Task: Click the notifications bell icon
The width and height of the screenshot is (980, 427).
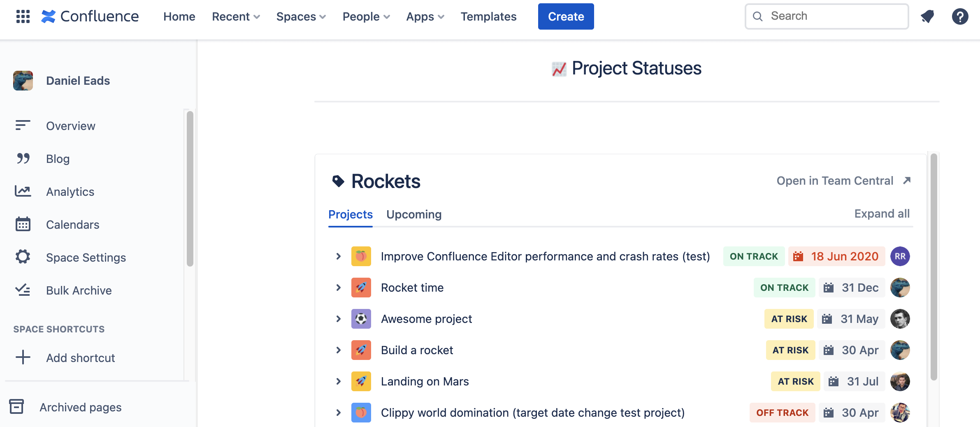Action: tap(927, 16)
